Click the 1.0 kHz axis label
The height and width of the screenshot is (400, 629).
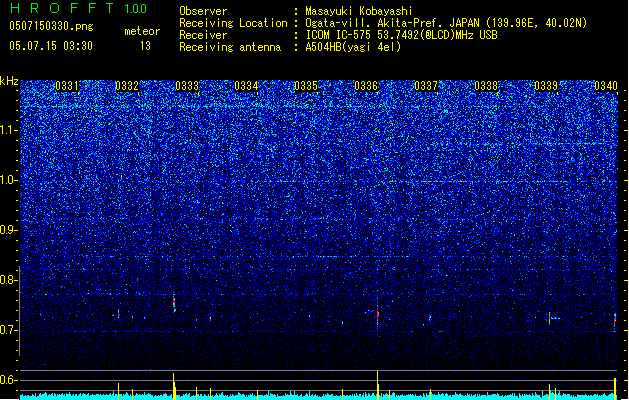pos(9,181)
